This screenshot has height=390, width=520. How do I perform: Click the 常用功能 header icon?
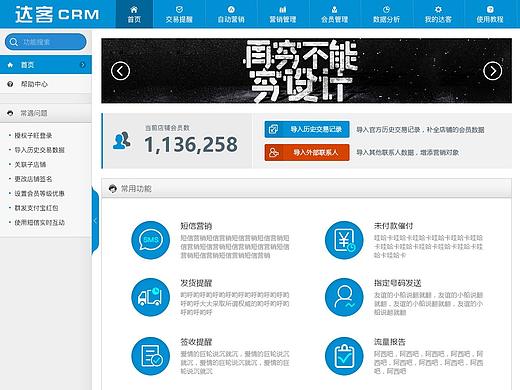point(113,189)
